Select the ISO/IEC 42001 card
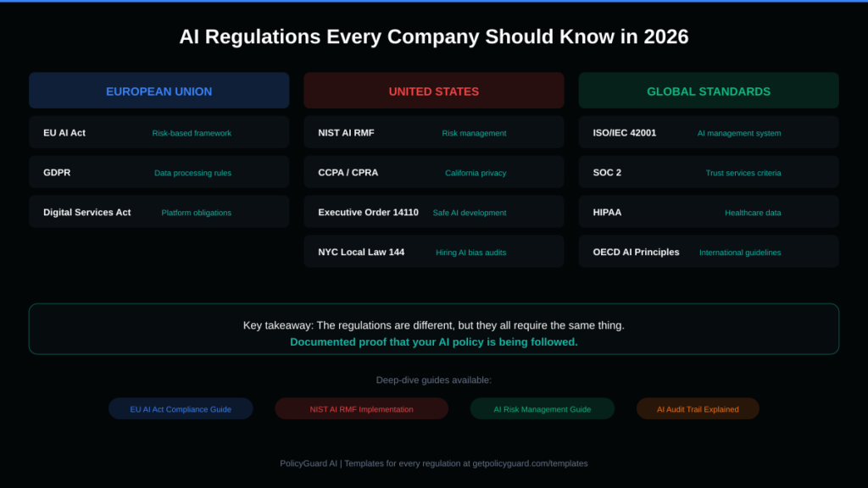 pos(709,133)
